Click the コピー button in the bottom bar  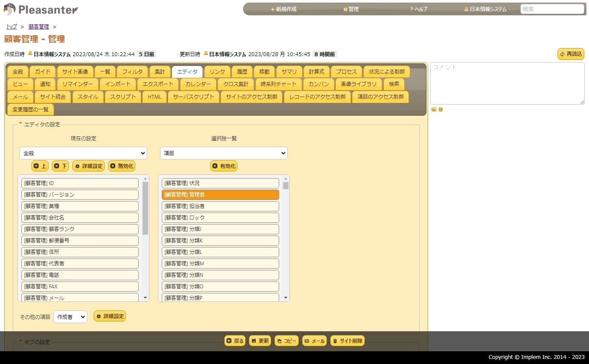(286, 341)
